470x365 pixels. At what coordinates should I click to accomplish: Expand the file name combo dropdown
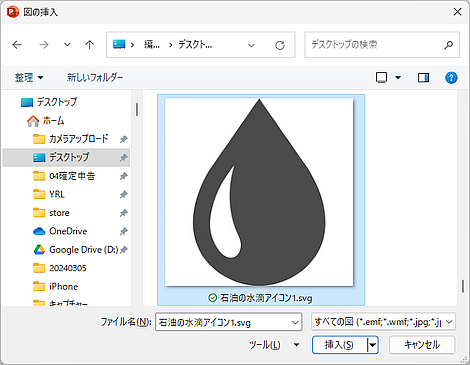295,322
